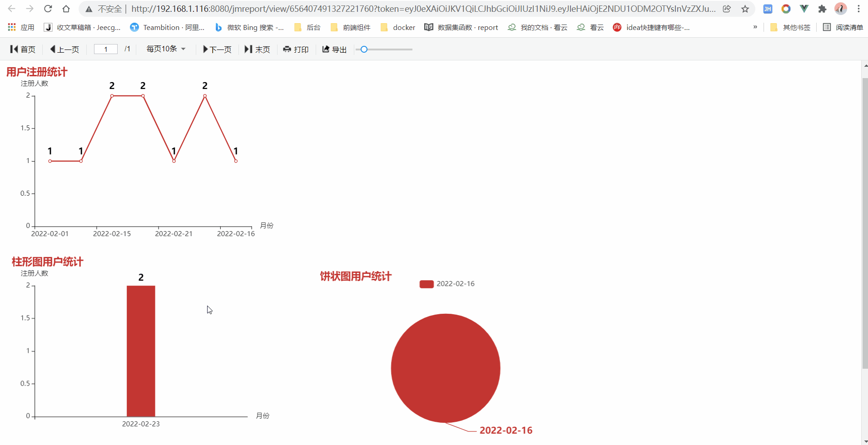868x445 pixels.
Task: Open 数据集函数 report bookmark
Action: click(461, 27)
